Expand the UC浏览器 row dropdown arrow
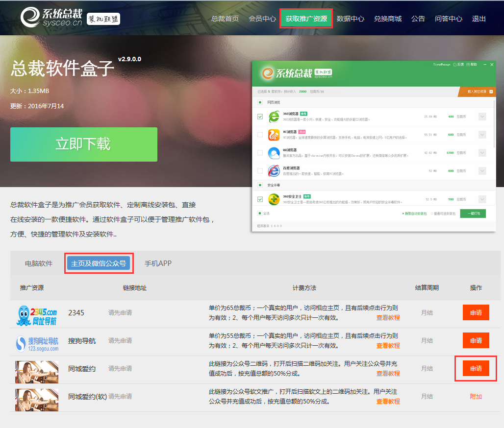Screen dimensions: 504x428 pyautogui.click(x=482, y=135)
